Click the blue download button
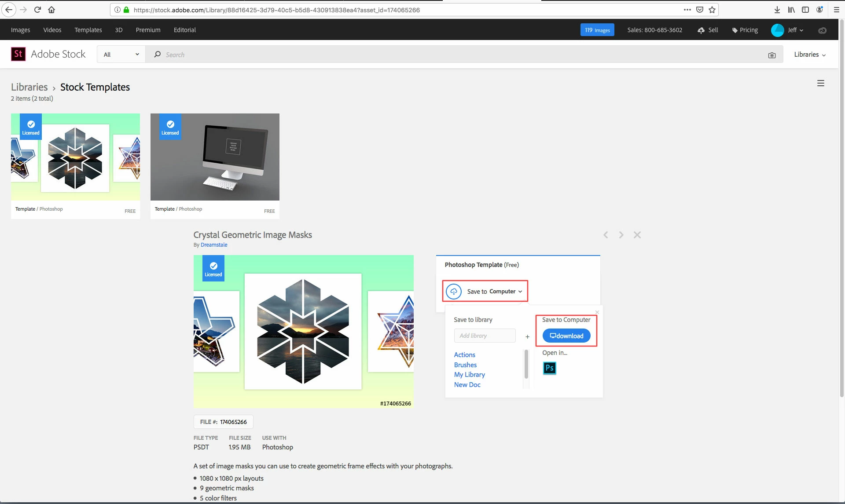 pos(566,336)
